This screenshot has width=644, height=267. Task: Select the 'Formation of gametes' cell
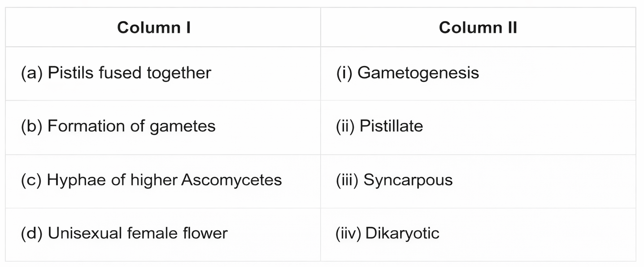118,126
